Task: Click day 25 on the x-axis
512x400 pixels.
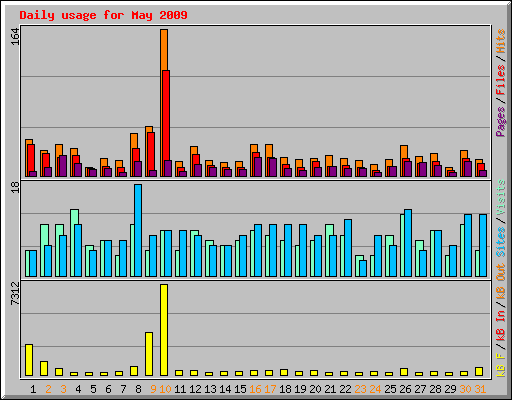Action: pos(390,389)
